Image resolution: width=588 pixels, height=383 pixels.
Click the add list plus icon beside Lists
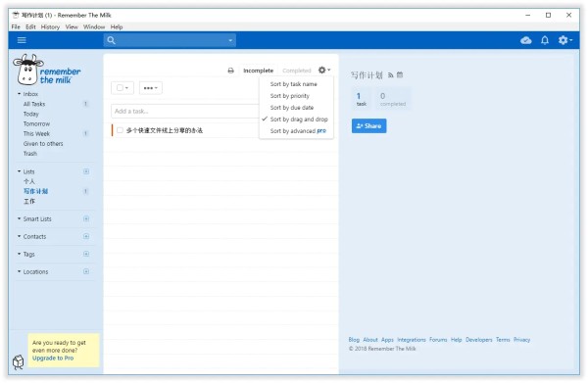tap(86, 171)
